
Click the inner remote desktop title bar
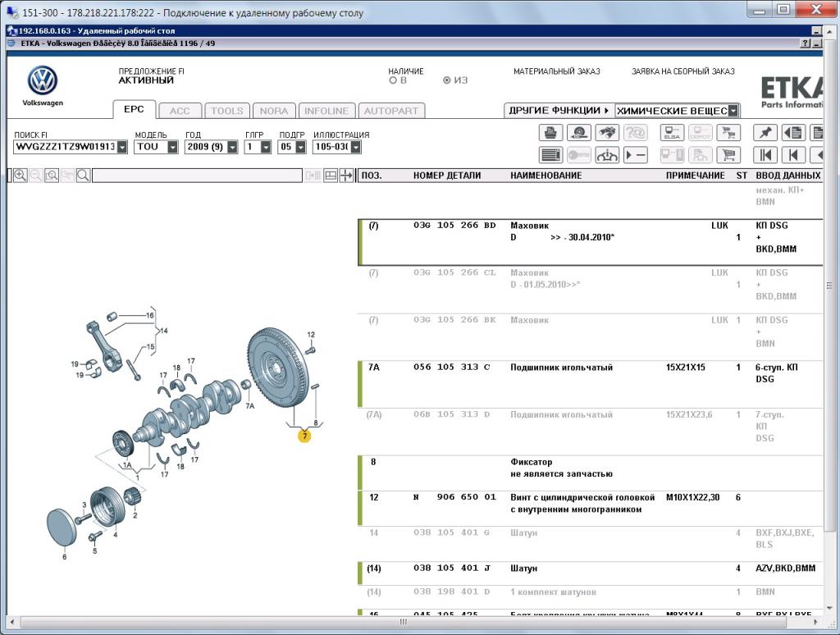pyautogui.click(x=413, y=30)
